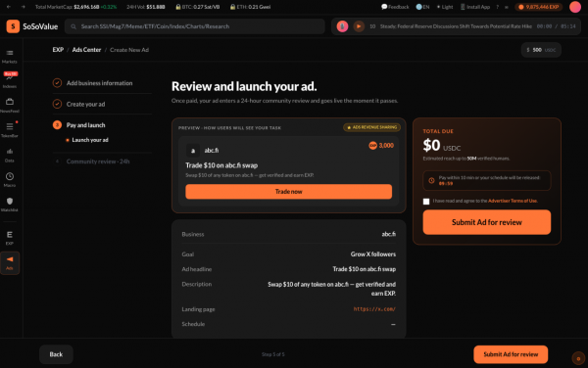This screenshot has width=588, height=368.
Task: Click the Grow X followers goal value
Action: coord(373,254)
